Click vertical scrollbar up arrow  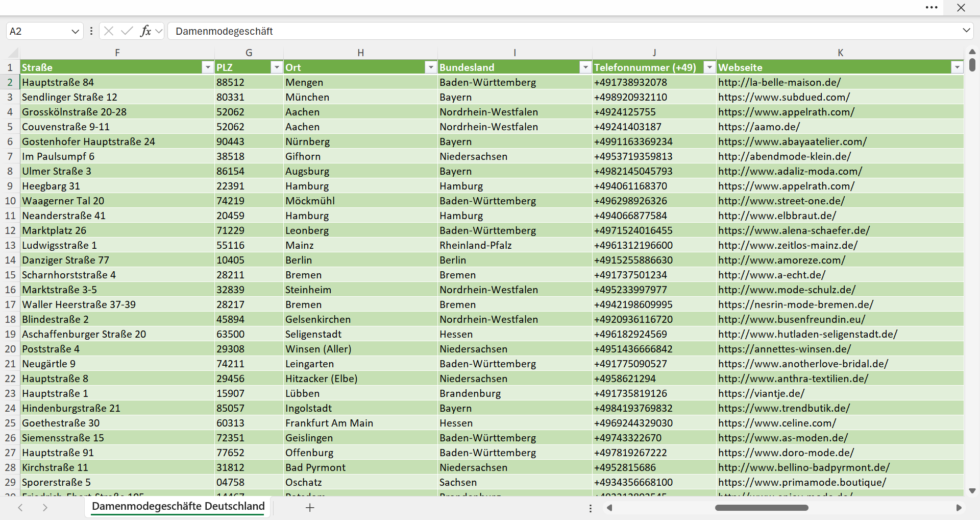[972, 52]
